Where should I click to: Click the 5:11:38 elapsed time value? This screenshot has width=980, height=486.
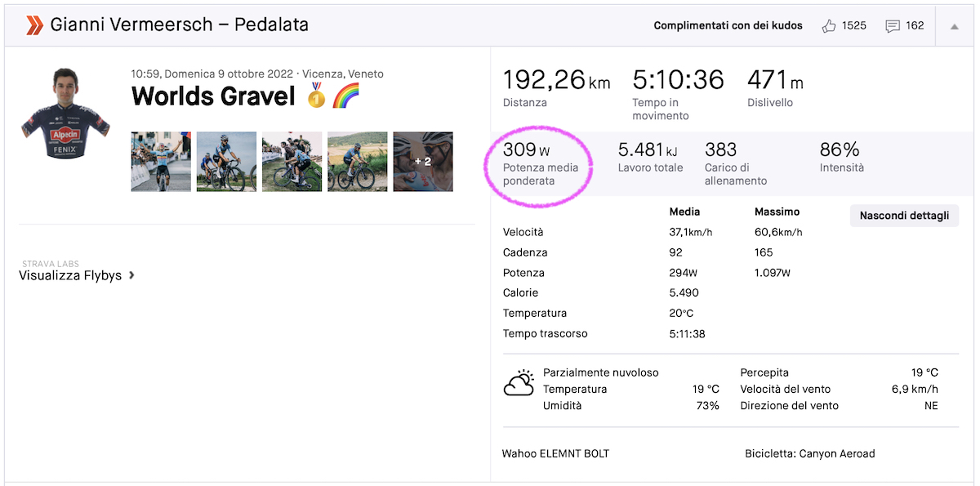tap(687, 334)
